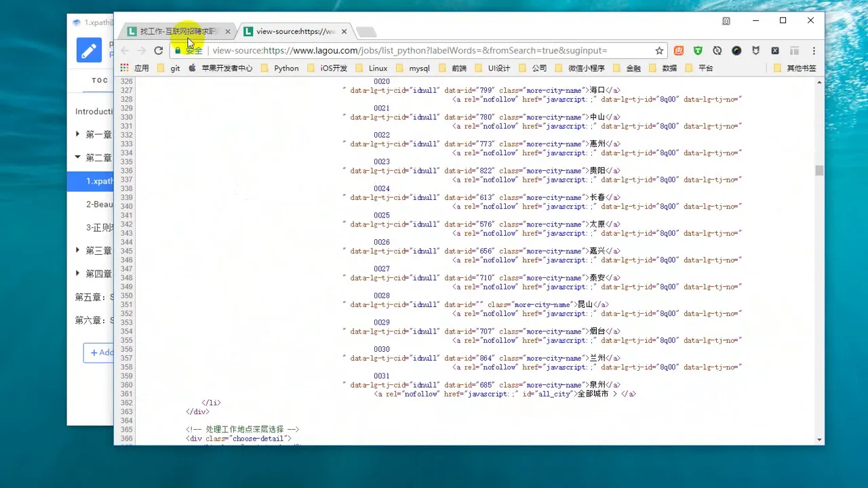Click the "choose-detail" class text
The height and width of the screenshot is (488, 868).
pos(260,439)
